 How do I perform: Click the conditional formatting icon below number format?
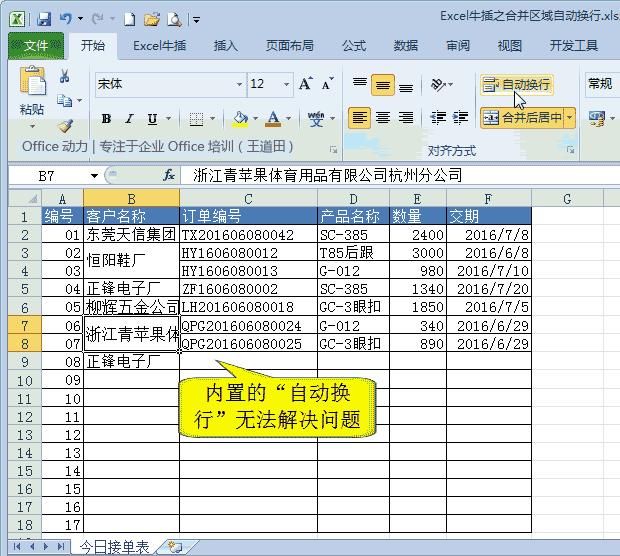(x=597, y=118)
